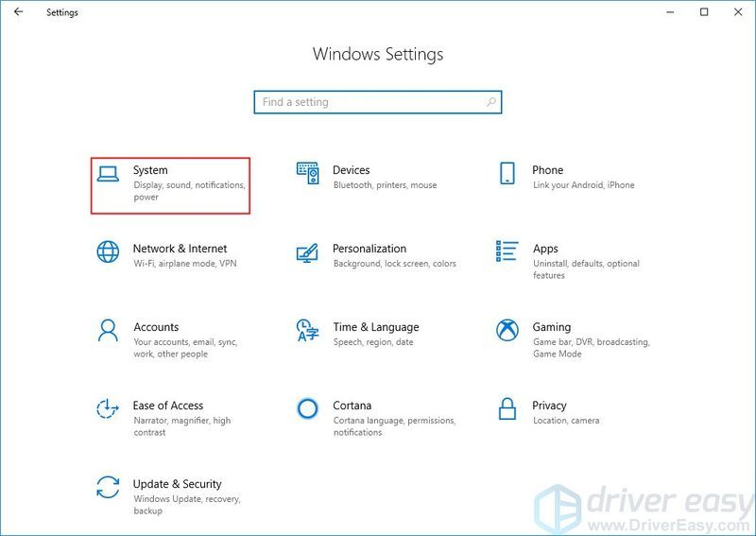The height and width of the screenshot is (536, 756).
Task: Click 'Bluetooth, printers, mouse' description
Action: pos(385,185)
